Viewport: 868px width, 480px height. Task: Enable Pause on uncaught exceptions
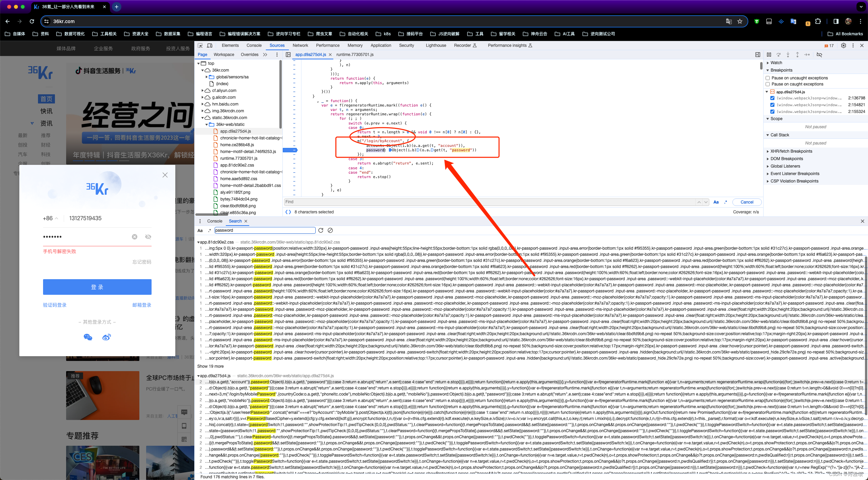[x=768, y=78]
